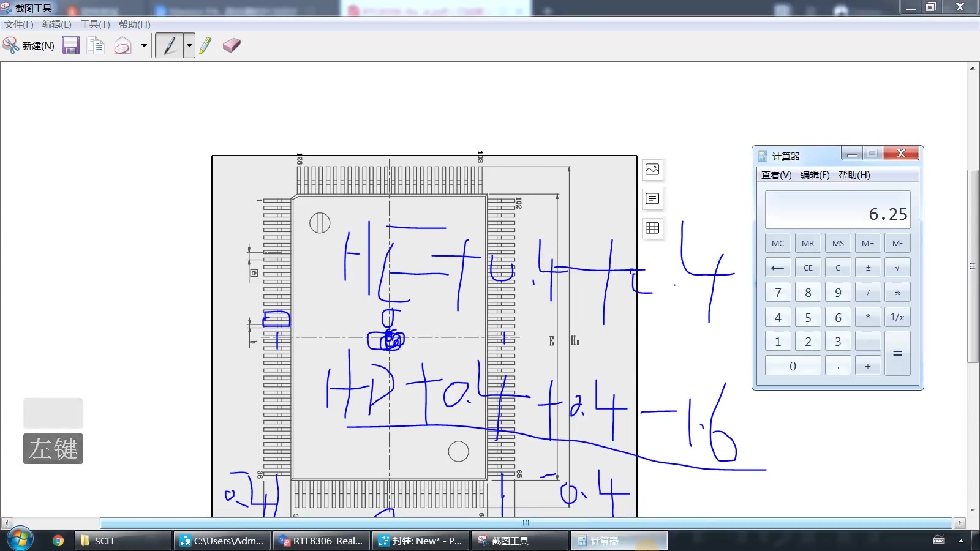Expand the Pen options dropdown arrow
Image resolution: width=980 pixels, height=551 pixels.
189,45
